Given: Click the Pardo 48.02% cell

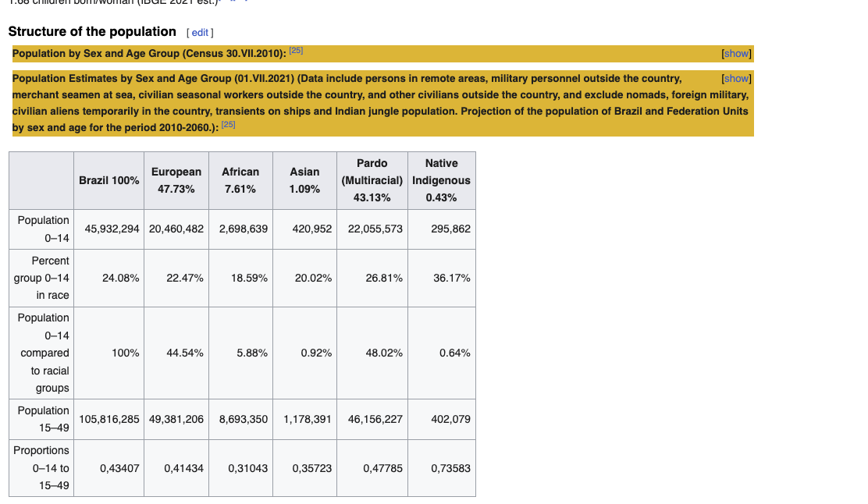Looking at the screenshot, I should pyautogui.click(x=372, y=353).
